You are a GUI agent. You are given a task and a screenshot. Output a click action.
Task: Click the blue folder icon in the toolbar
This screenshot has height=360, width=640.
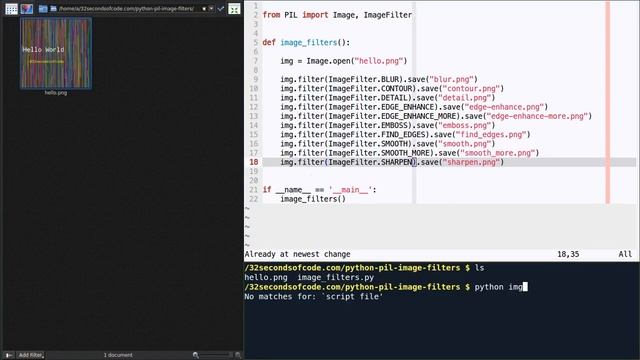click(x=43, y=9)
